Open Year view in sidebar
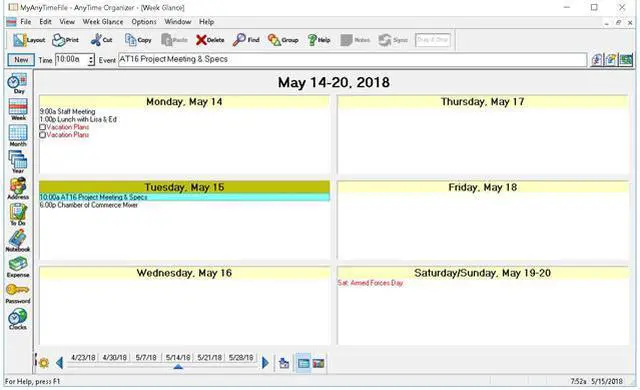This screenshot has height=390, width=640. pos(18,162)
